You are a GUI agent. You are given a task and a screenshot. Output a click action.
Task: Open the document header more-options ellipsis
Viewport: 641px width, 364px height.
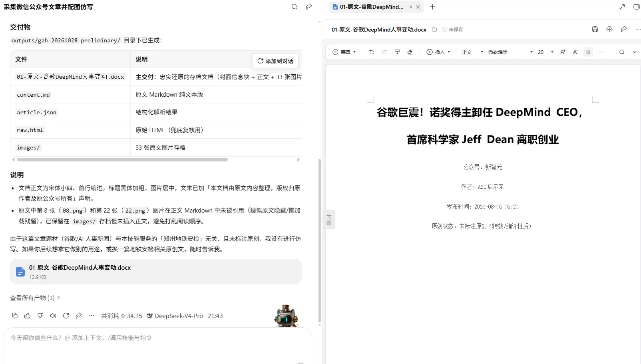638,29
